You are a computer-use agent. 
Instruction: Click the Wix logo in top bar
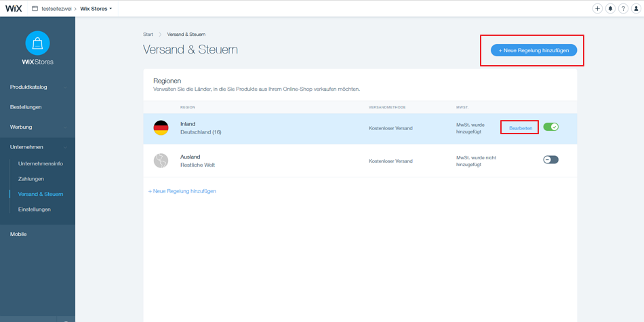14,9
